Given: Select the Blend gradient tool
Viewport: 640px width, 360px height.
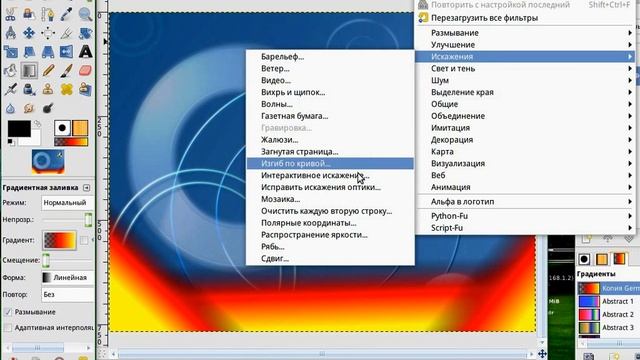Looking at the screenshot, I should (x=29, y=71).
